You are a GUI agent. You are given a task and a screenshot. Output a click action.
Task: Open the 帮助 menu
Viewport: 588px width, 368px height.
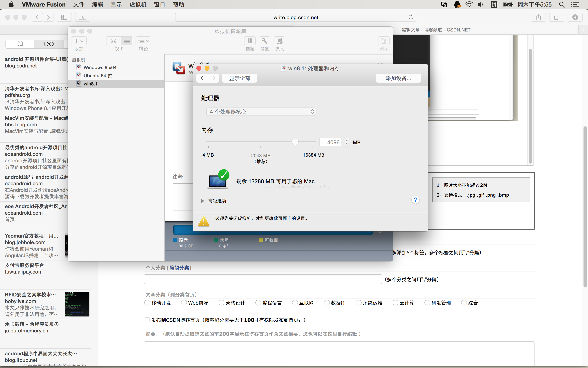pos(179,4)
